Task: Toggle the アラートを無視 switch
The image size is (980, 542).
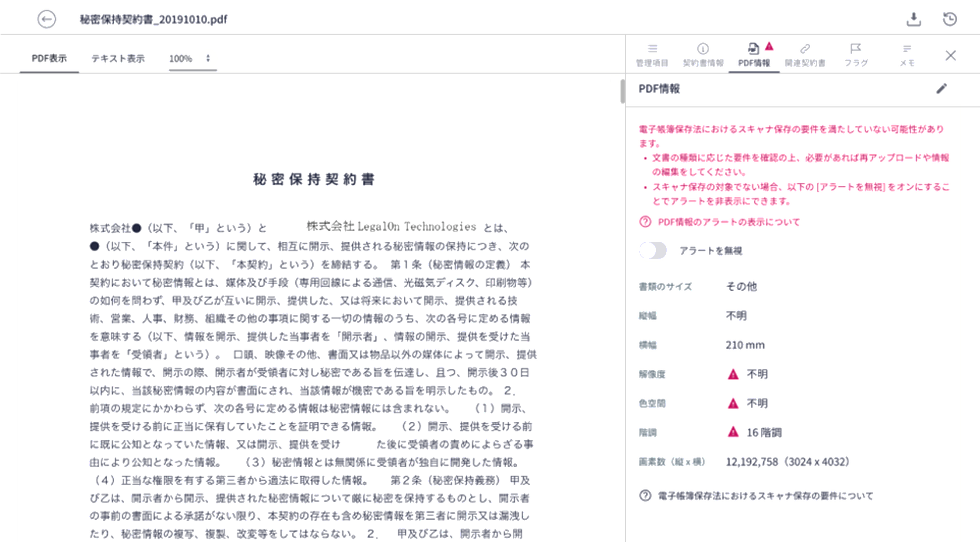Action: (x=653, y=250)
